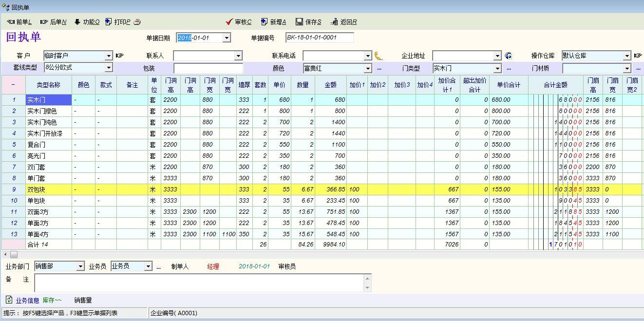Expand the 门材质 door material dropdown
644x321 pixels.
(627, 69)
